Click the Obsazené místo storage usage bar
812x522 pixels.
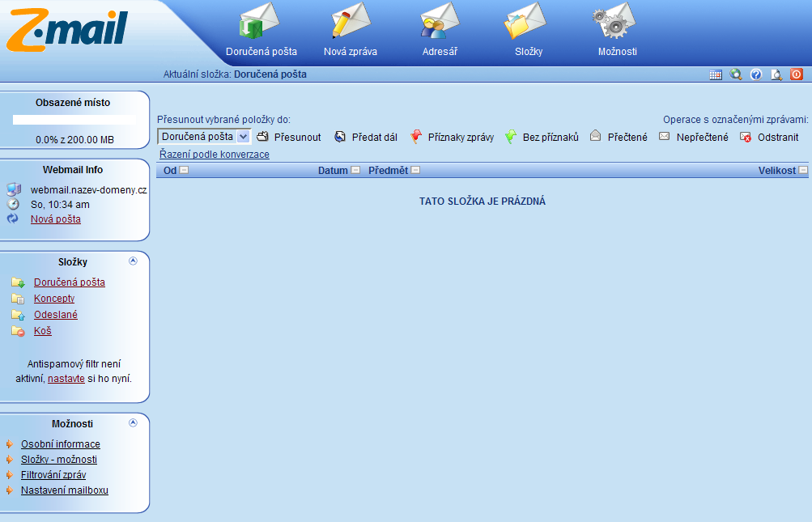point(75,120)
